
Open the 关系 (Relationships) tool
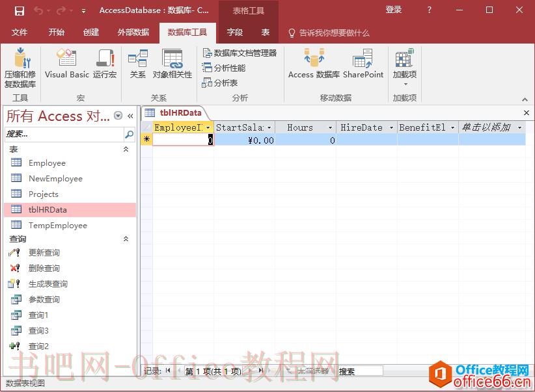pos(138,64)
